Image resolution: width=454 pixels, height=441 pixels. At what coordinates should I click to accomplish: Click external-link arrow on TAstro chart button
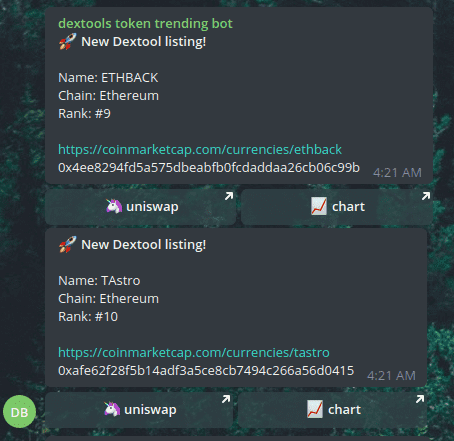coord(420,399)
